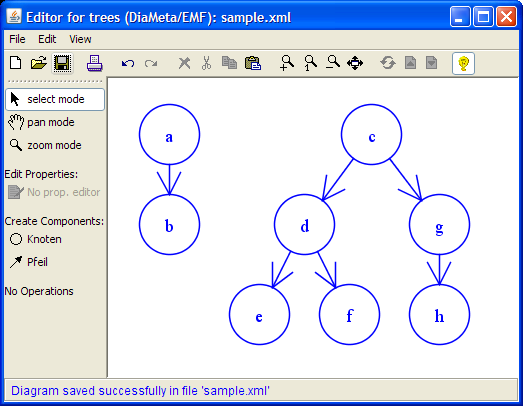Image resolution: width=523 pixels, height=406 pixels.
Task: Choose the Pfeil arrow component
Action: click(29, 262)
